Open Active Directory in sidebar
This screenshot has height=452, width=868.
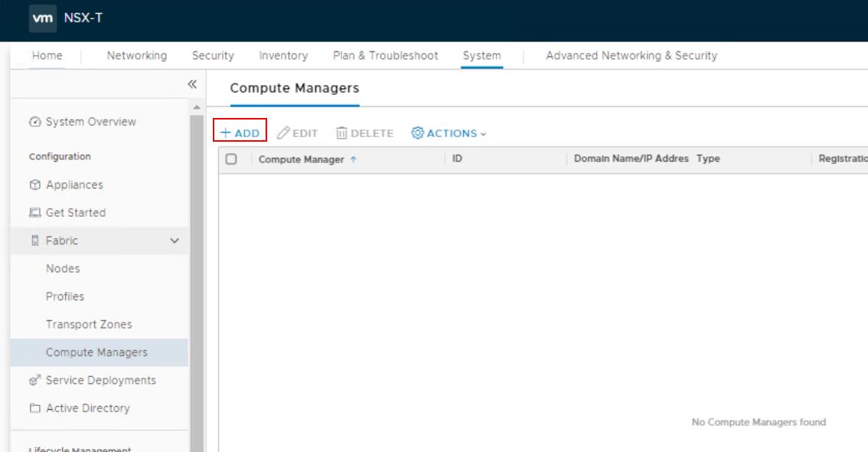(x=87, y=408)
